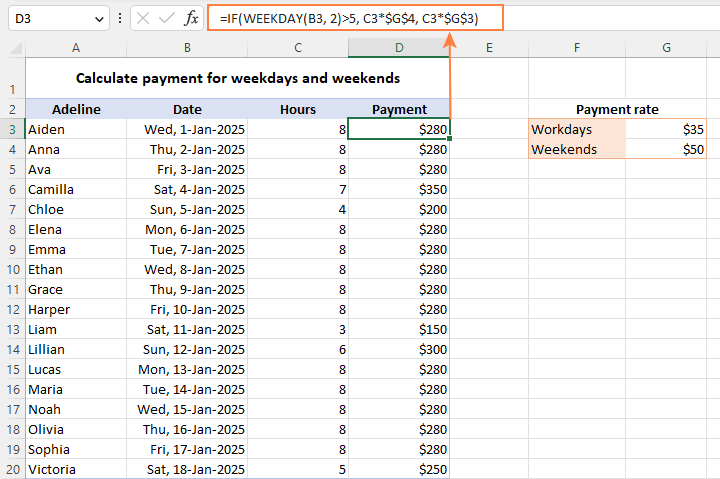This screenshot has width=720, height=479.
Task: Select the cell with name 'Noah'
Action: 76,410
